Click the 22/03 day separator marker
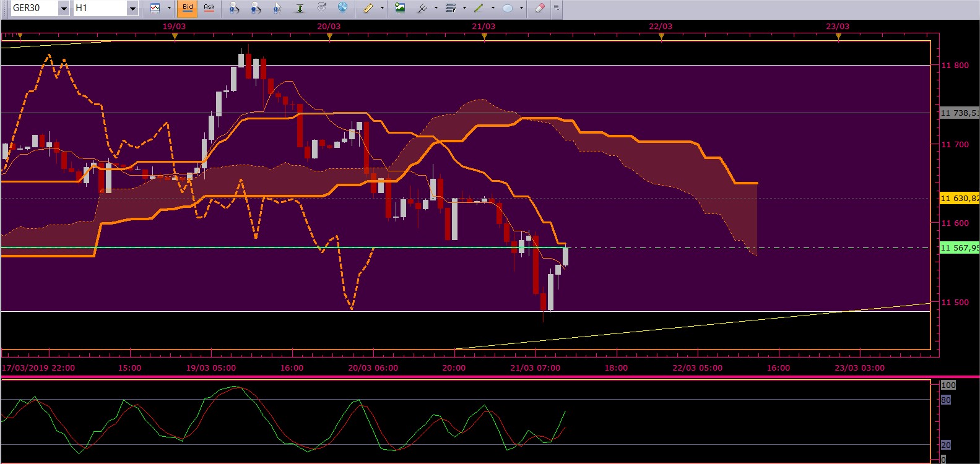Screen dimensions: 980x464 [x=661, y=37]
